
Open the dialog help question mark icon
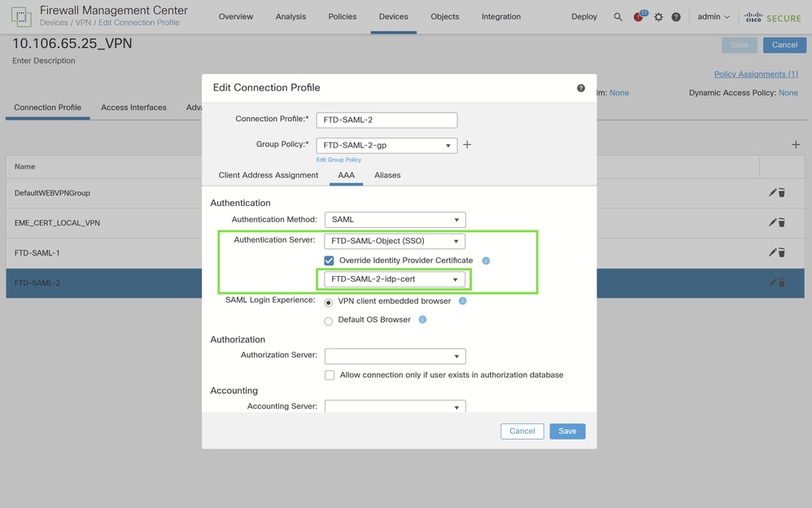[x=581, y=88]
